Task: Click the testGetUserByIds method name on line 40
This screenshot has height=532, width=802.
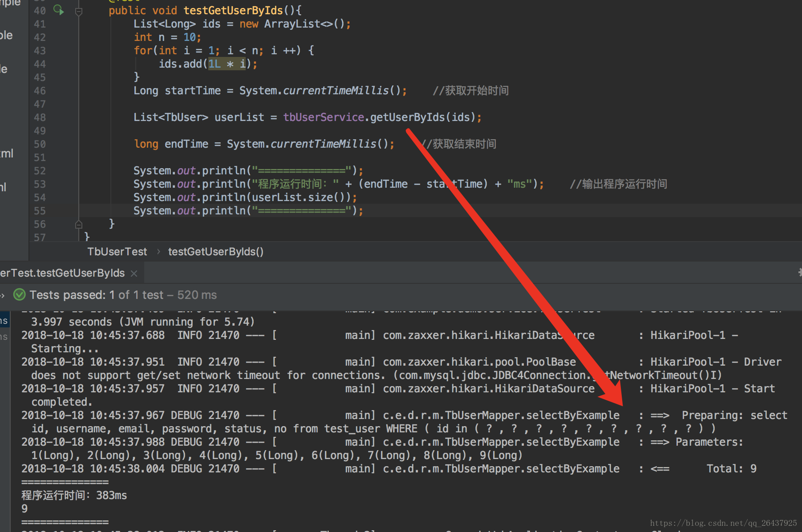Action: [x=233, y=10]
